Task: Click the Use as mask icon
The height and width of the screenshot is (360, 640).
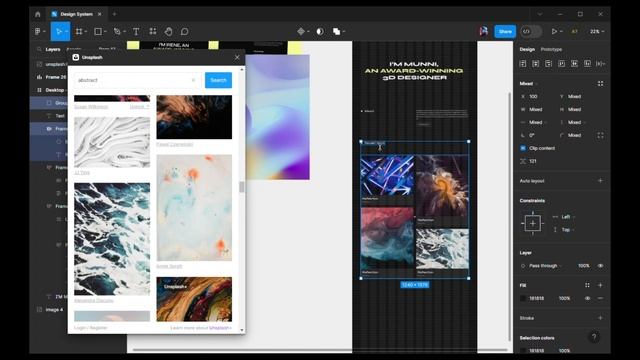Action: (320, 31)
